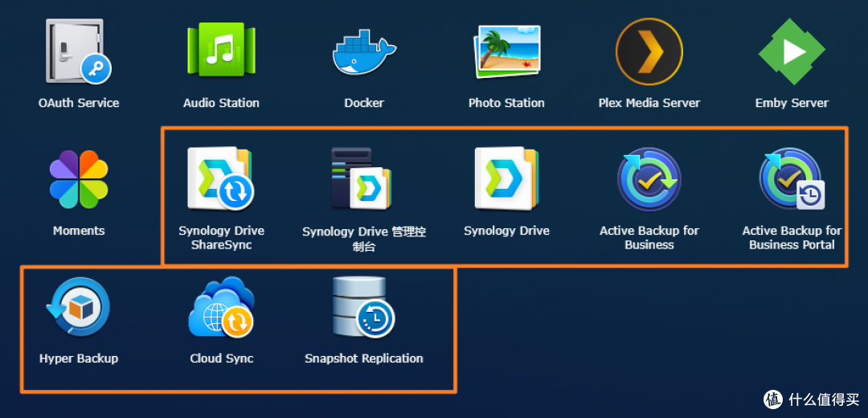Open the Moments colorful flower icon
This screenshot has height=418, width=868.
[78, 180]
